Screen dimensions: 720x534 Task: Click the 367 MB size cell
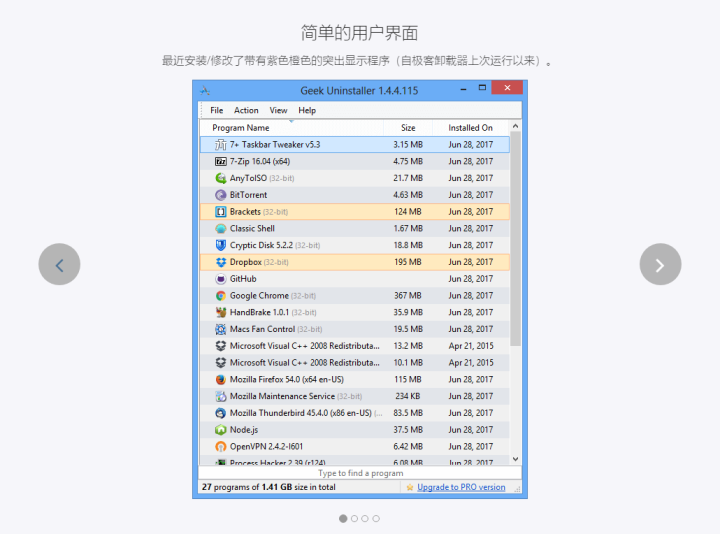(x=408, y=296)
